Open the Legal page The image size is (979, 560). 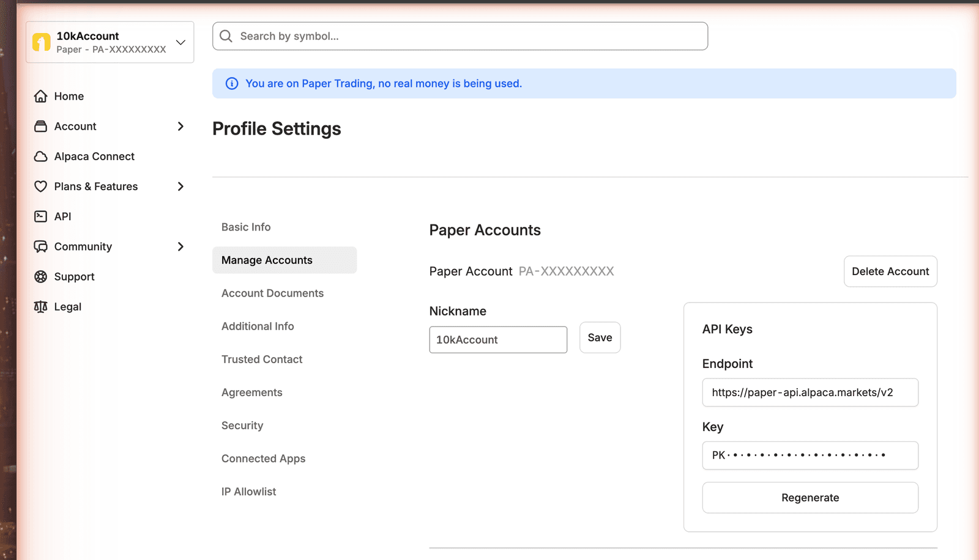point(67,307)
